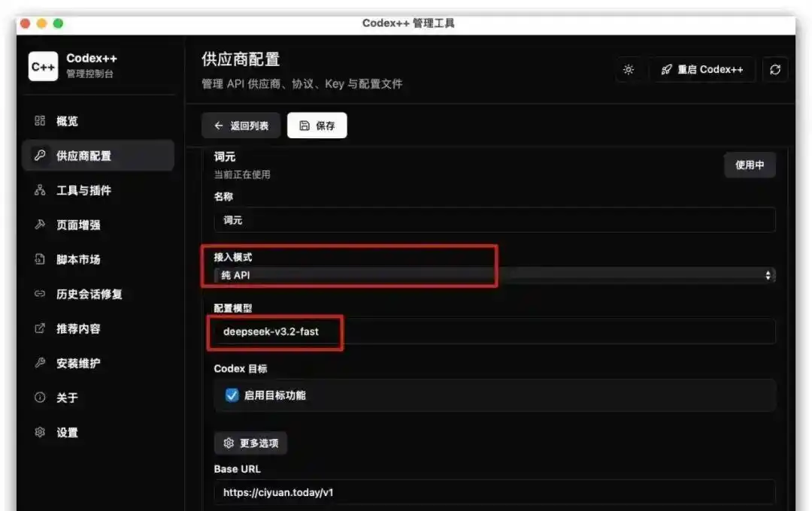Click the Codex++ C++ logo icon

pyautogui.click(x=43, y=66)
